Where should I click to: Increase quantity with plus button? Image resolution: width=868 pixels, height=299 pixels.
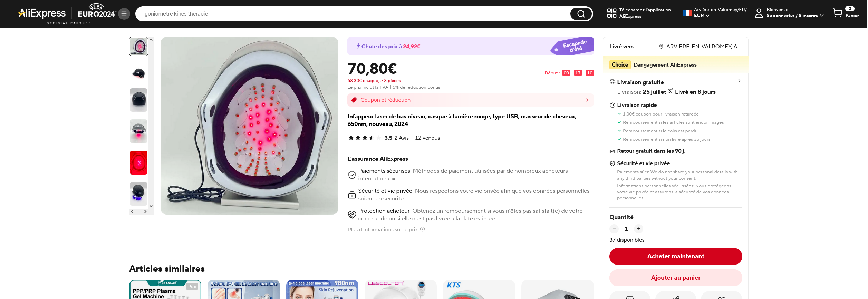coord(638,229)
